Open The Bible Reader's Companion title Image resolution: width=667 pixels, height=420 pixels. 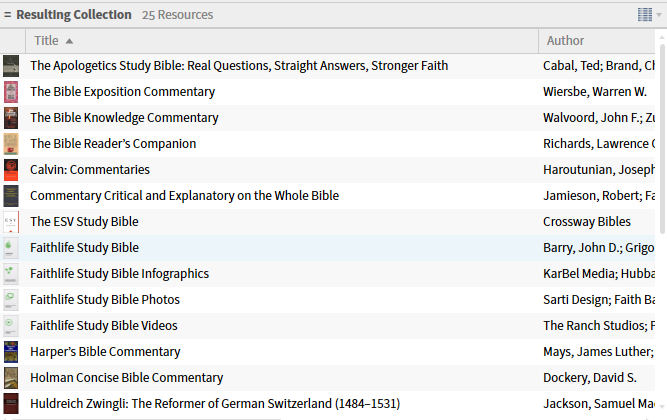[113, 144]
